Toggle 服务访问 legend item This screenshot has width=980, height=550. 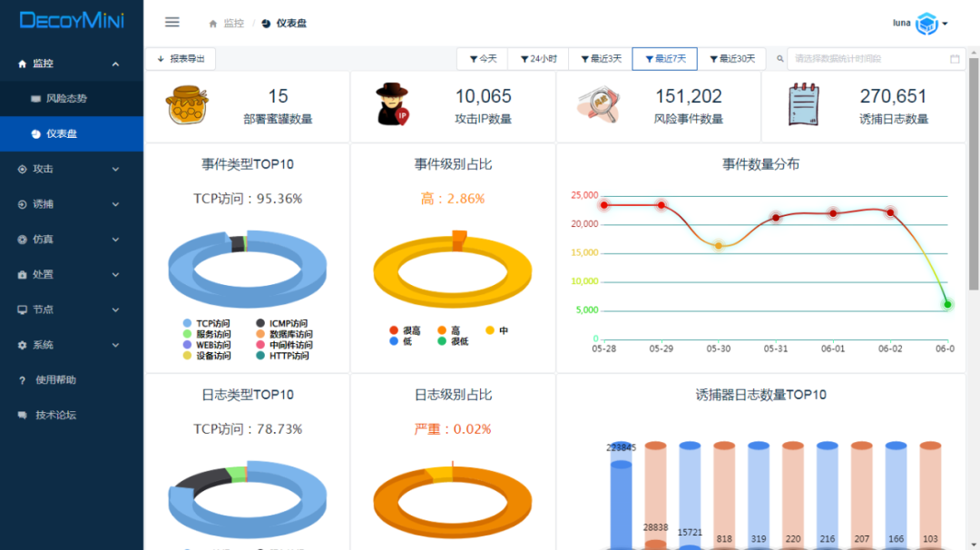(206, 334)
